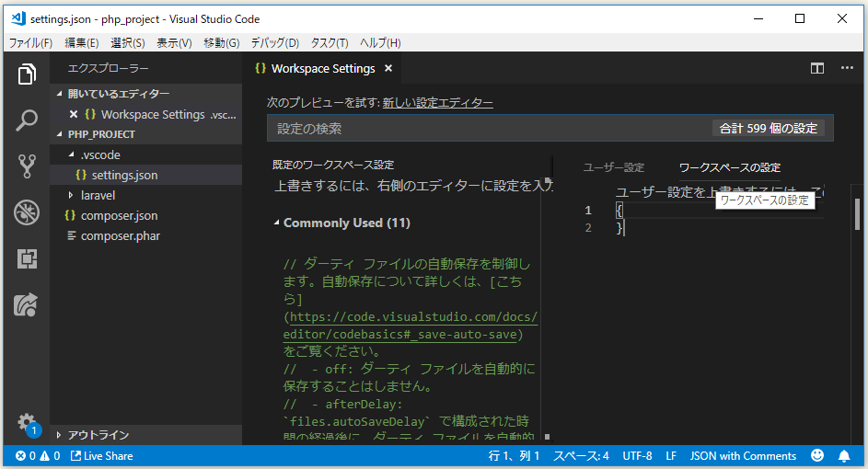Open the Extensions view icon
Image resolution: width=868 pixels, height=469 pixels.
[27, 258]
